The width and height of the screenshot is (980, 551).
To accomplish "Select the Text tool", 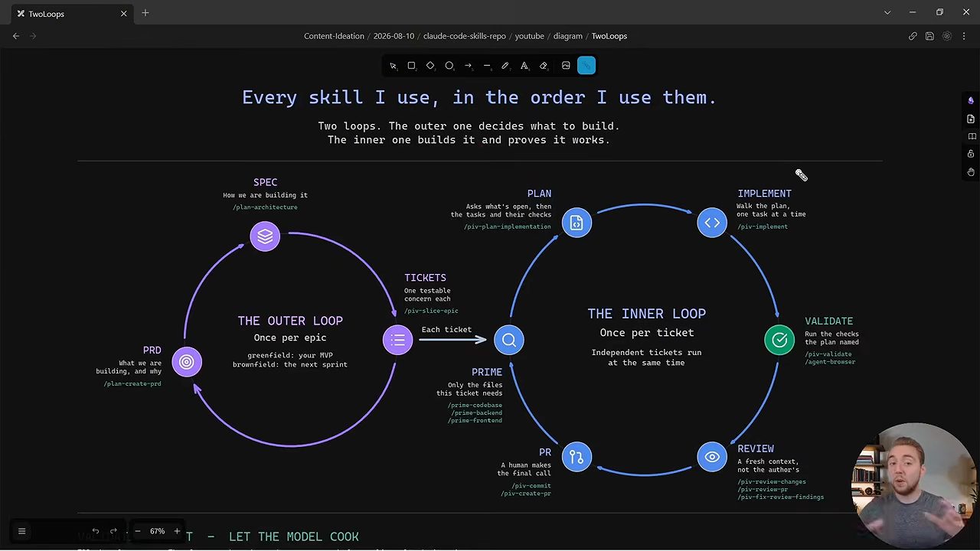I will pos(524,66).
